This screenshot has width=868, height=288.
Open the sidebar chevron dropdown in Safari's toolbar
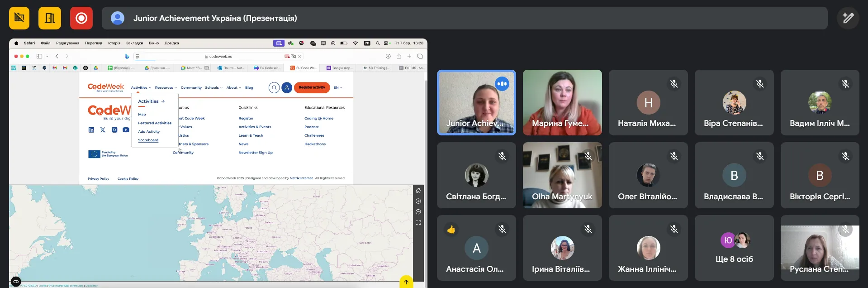click(x=47, y=56)
